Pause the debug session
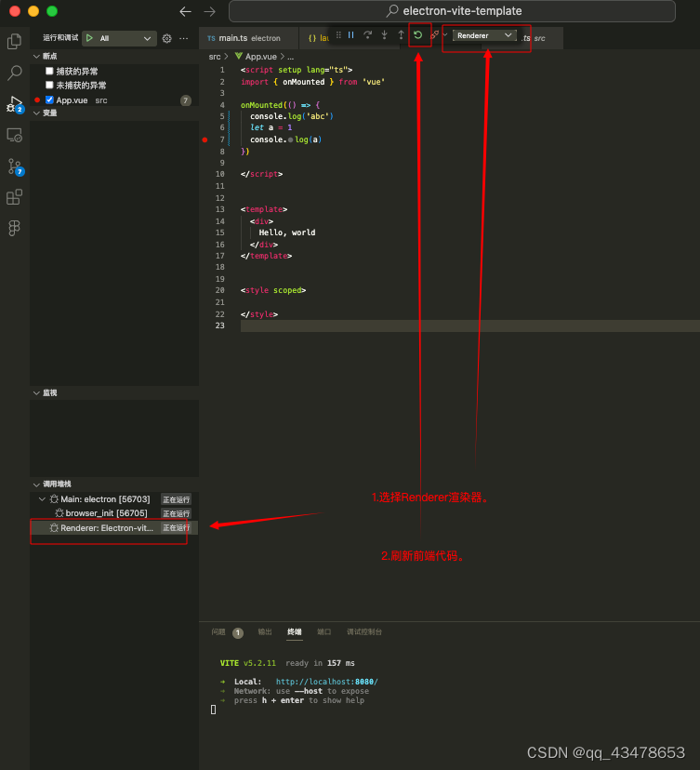 (351, 34)
